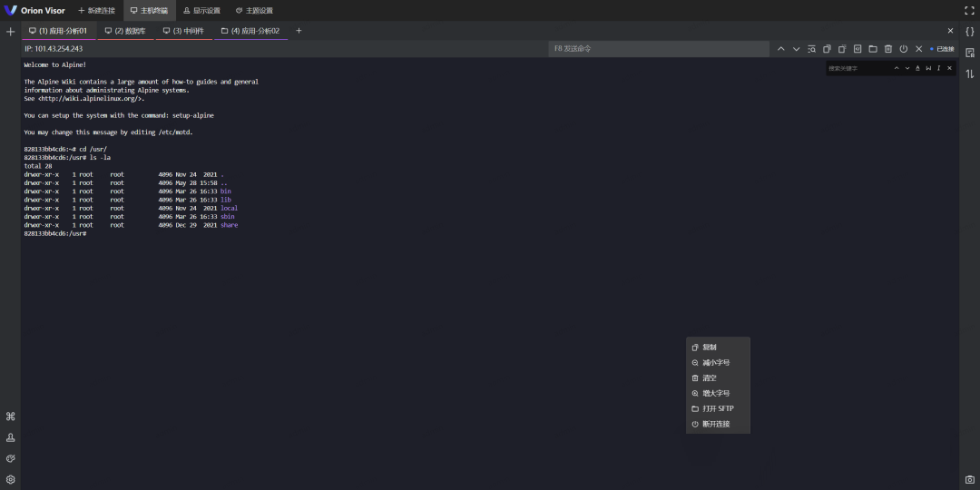
Task: Select 打开 SFTP in the context menu
Action: [x=718, y=408]
